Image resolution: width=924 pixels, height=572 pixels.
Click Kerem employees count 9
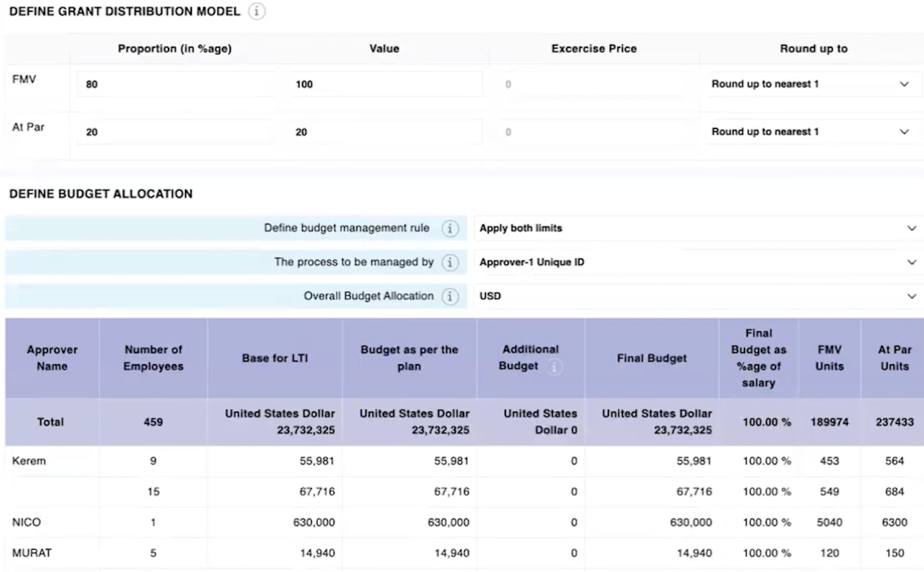click(x=153, y=461)
